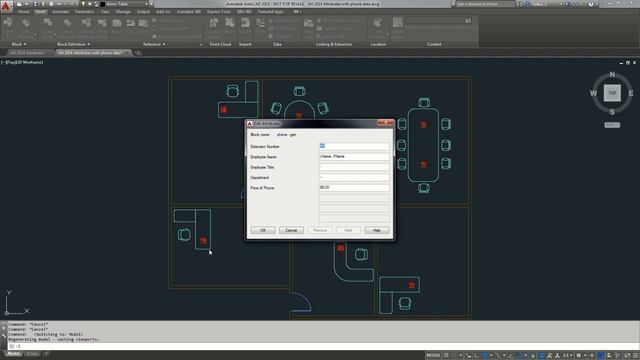This screenshot has height=360, width=640.
Task: Open the WCS dropdown below the ViewCube
Action: [x=612, y=125]
